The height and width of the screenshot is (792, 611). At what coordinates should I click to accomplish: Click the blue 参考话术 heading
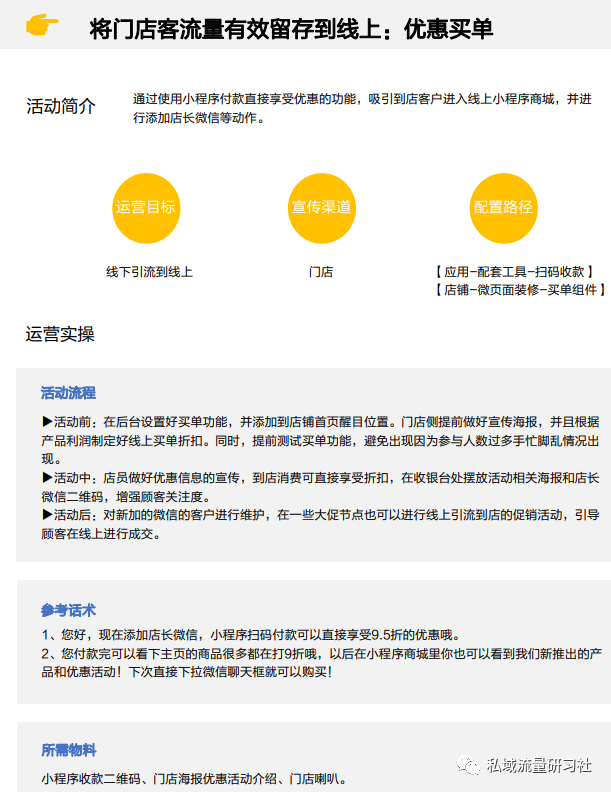coord(68,610)
